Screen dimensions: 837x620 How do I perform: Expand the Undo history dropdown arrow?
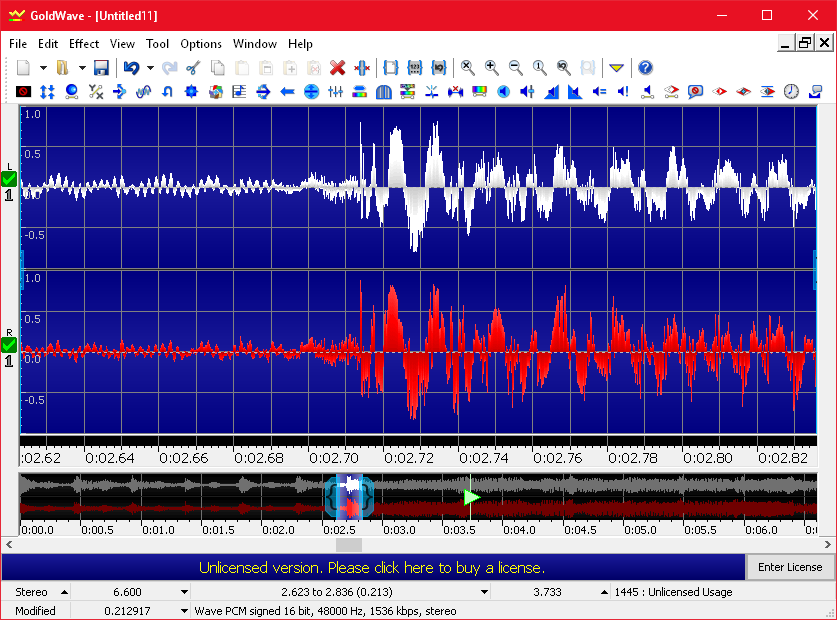pos(151,68)
